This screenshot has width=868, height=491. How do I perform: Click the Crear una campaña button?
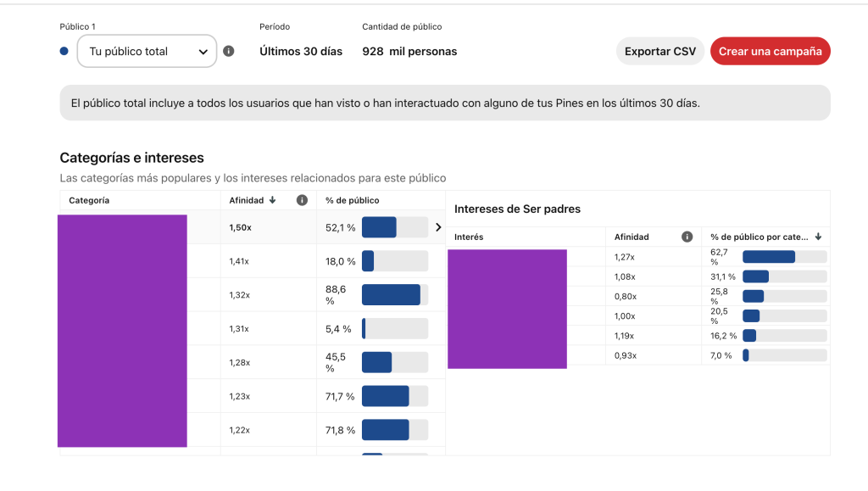tap(771, 51)
